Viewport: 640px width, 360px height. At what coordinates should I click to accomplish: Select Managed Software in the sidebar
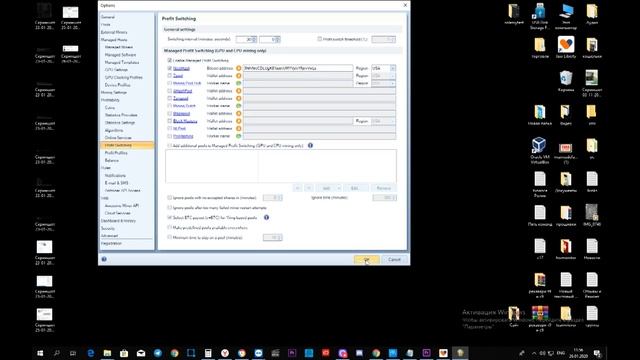pos(120,55)
